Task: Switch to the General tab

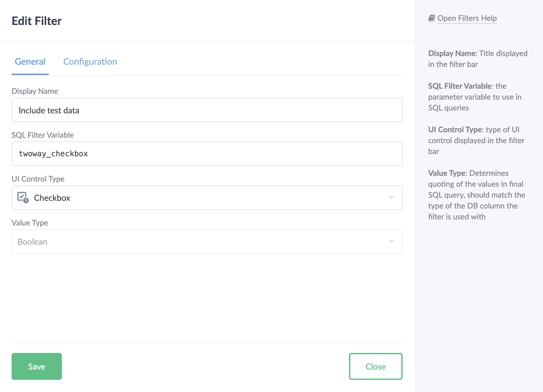Action: [x=30, y=61]
